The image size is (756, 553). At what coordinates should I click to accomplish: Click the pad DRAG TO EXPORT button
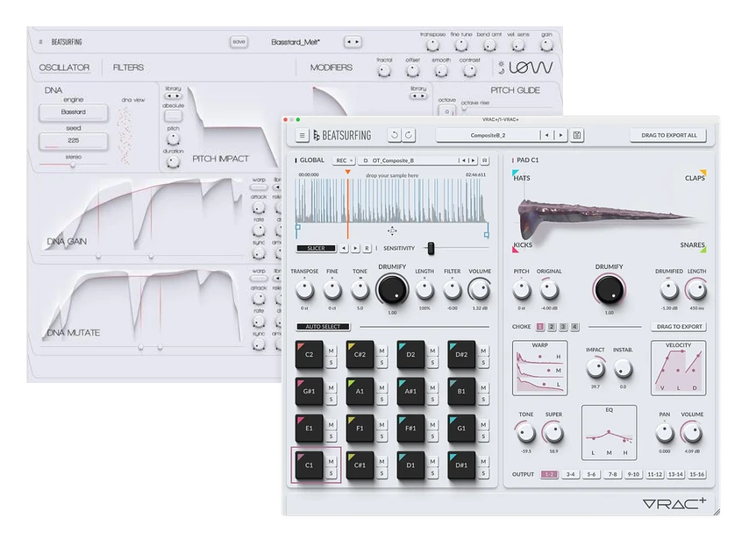(x=679, y=327)
